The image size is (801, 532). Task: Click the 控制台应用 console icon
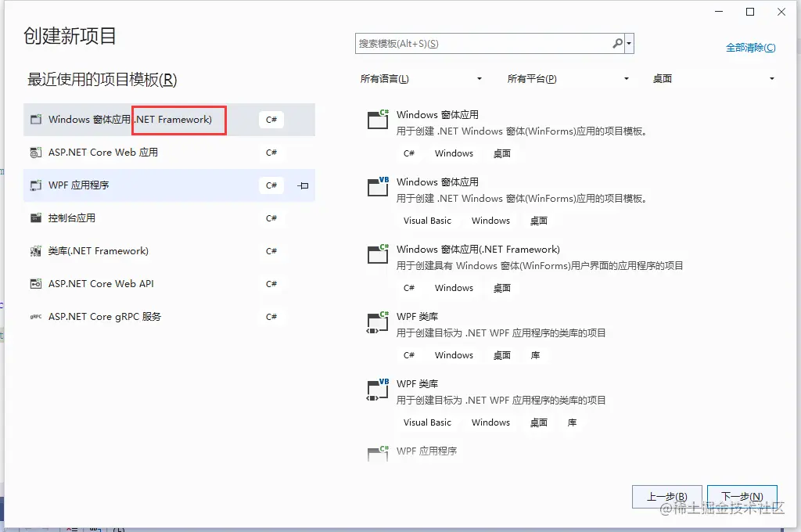(x=36, y=218)
